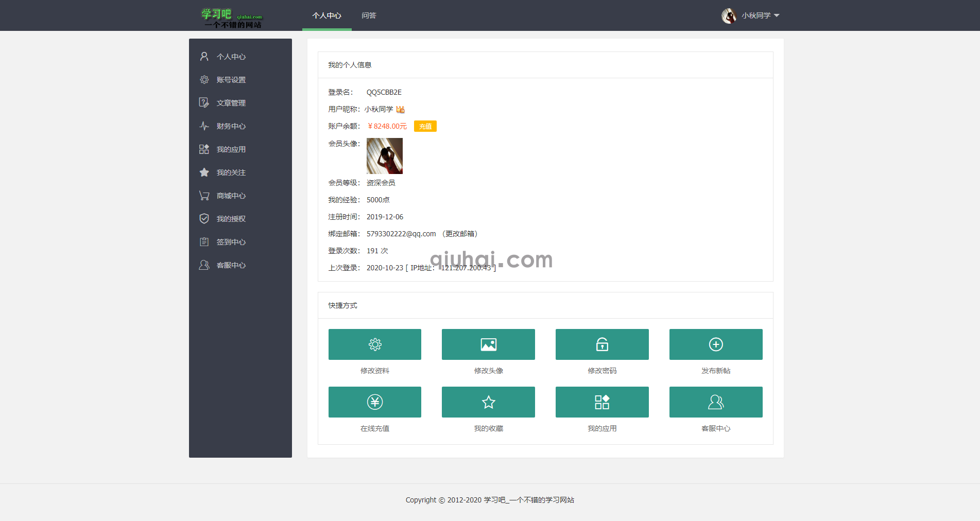The height and width of the screenshot is (521, 980).
Task: Click the plus icon for 发布新帖
Action: point(716,344)
